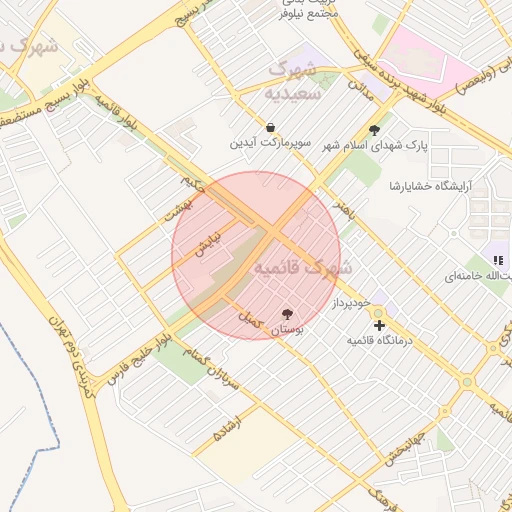
Task: Select the شهرک قائمیه neighborhood label
Action: coord(303,268)
